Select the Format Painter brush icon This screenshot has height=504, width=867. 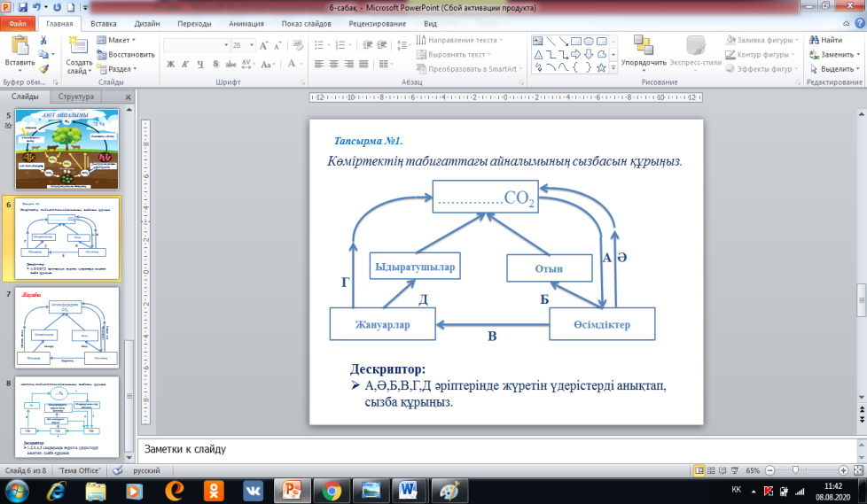click(x=43, y=67)
